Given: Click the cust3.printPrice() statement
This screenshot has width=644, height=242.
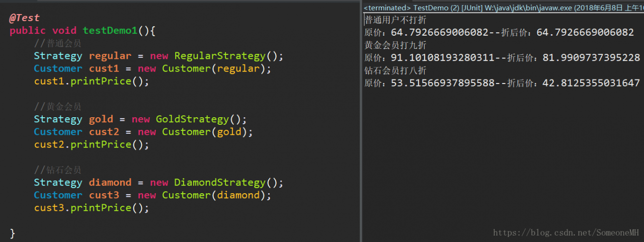Looking at the screenshot, I should pyautogui.click(x=91, y=207).
